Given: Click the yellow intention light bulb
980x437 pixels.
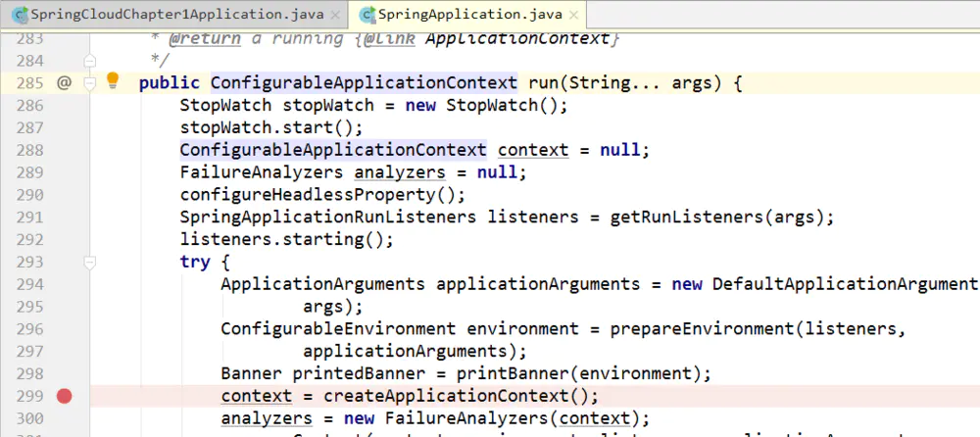Looking at the screenshot, I should click(x=112, y=79).
